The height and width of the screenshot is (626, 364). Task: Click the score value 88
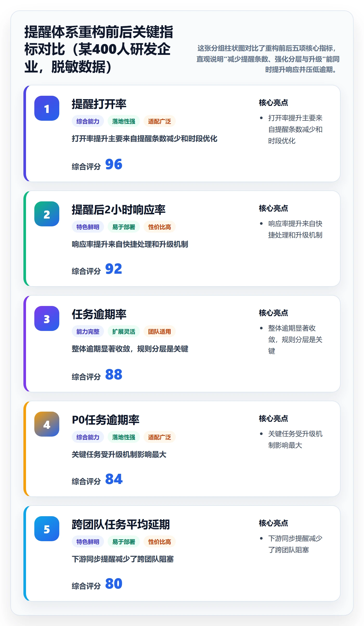pyautogui.click(x=114, y=375)
